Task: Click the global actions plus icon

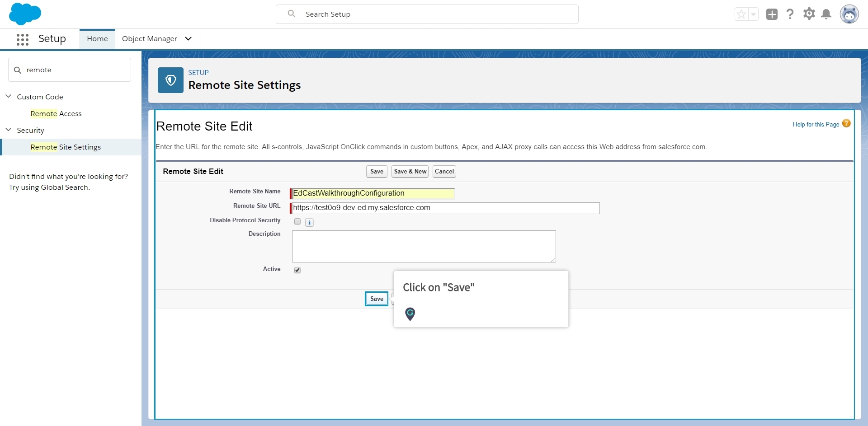Action: (772, 14)
